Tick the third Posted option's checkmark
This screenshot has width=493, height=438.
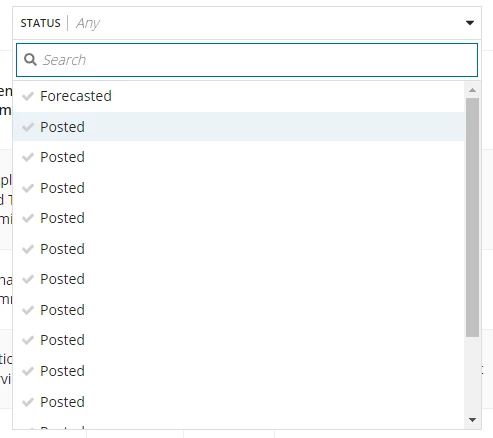[x=28, y=188]
